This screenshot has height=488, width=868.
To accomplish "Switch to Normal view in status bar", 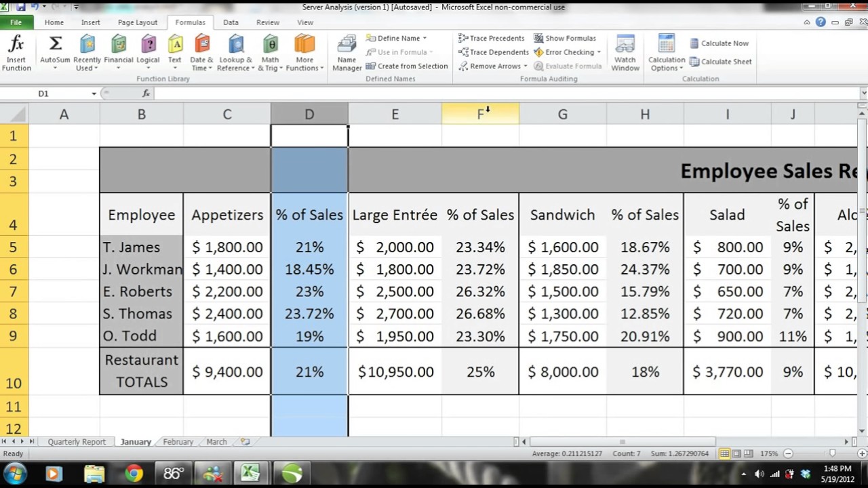I will click(725, 453).
